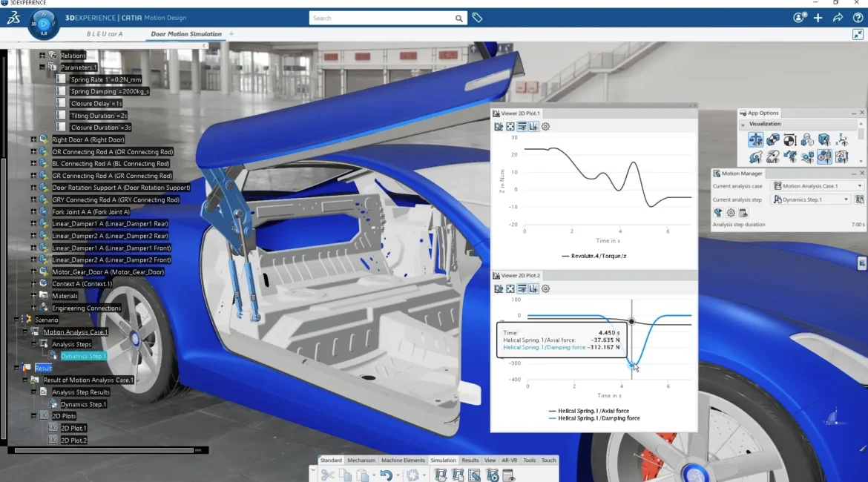
Task: Open the settings gear in Motion Manager
Action: 731,213
